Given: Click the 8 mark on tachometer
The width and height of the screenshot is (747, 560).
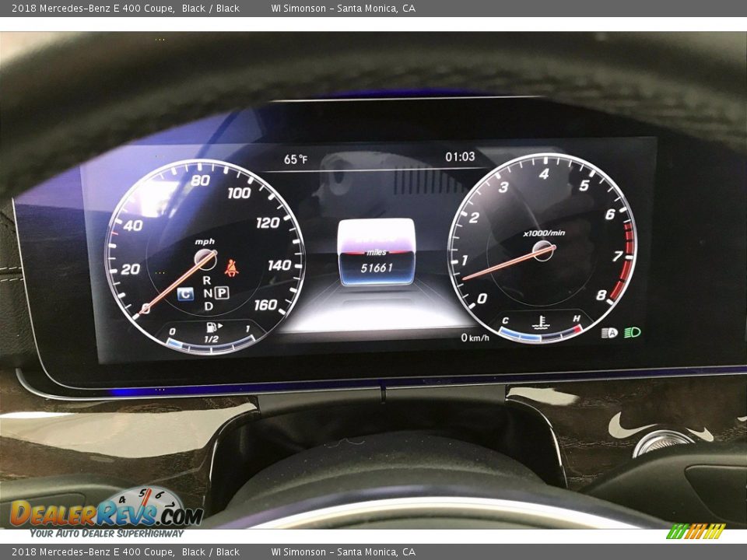Looking at the screenshot, I should (601, 296).
